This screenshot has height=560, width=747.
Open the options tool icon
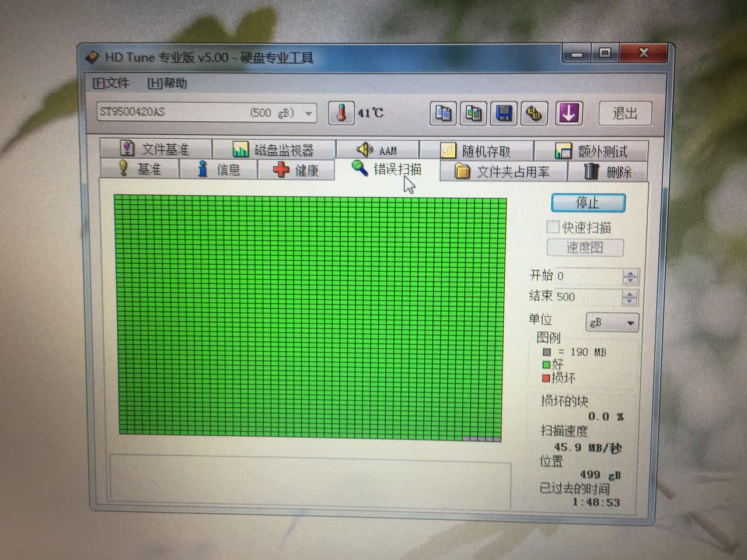(534, 113)
